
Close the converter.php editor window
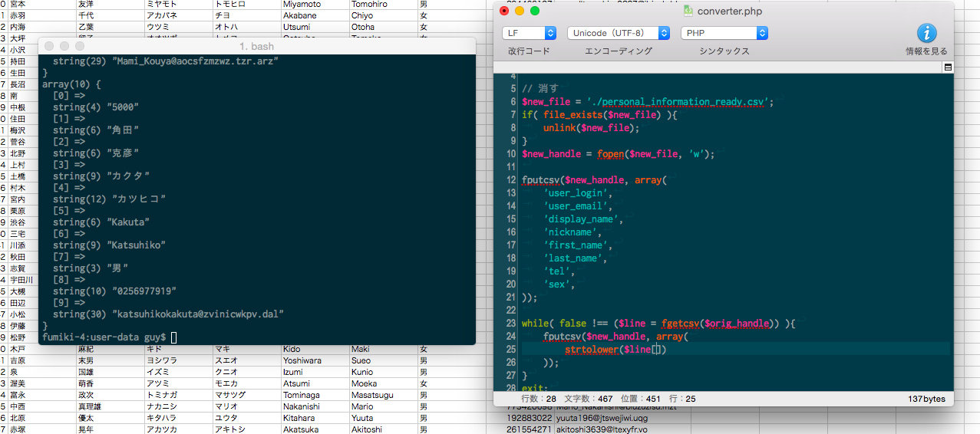[504, 12]
